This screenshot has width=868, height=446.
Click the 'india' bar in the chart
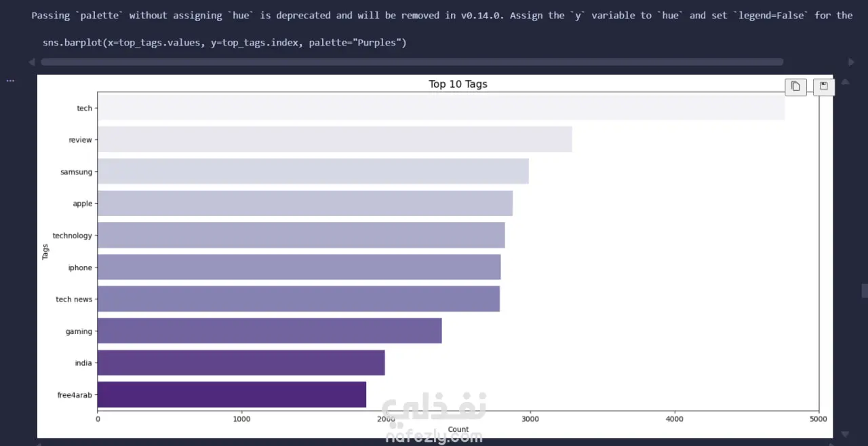click(241, 363)
